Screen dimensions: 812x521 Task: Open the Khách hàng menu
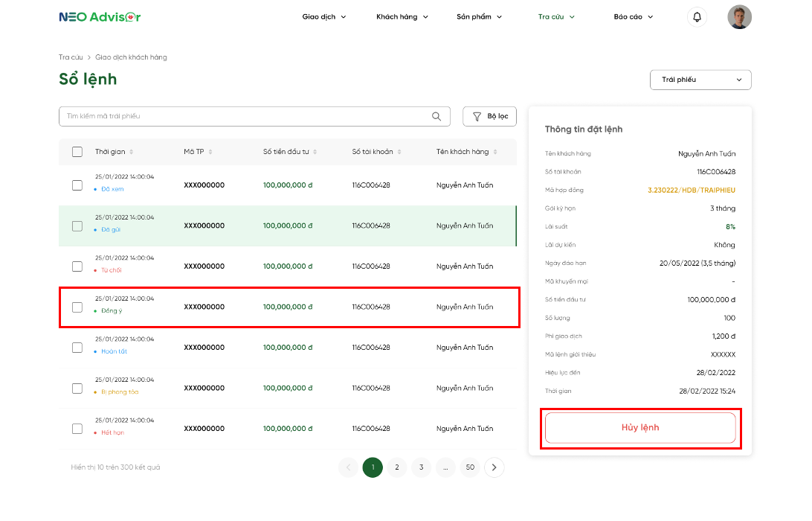pyautogui.click(x=402, y=16)
